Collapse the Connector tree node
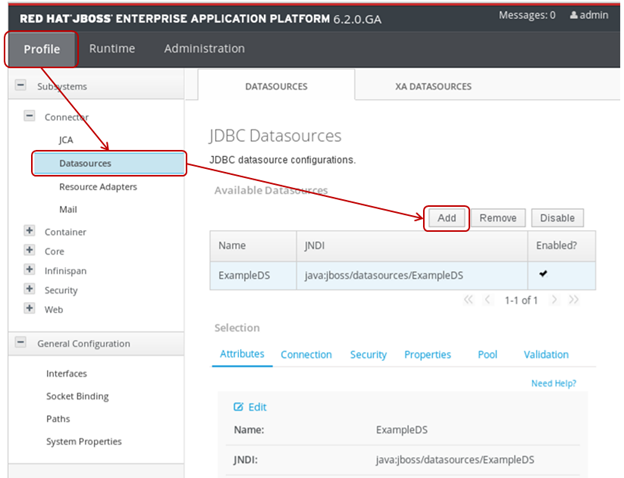 (x=29, y=117)
